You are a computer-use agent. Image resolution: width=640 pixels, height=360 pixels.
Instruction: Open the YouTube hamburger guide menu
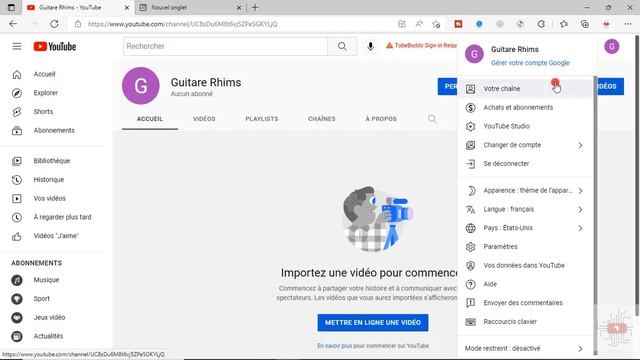pyautogui.click(x=17, y=47)
